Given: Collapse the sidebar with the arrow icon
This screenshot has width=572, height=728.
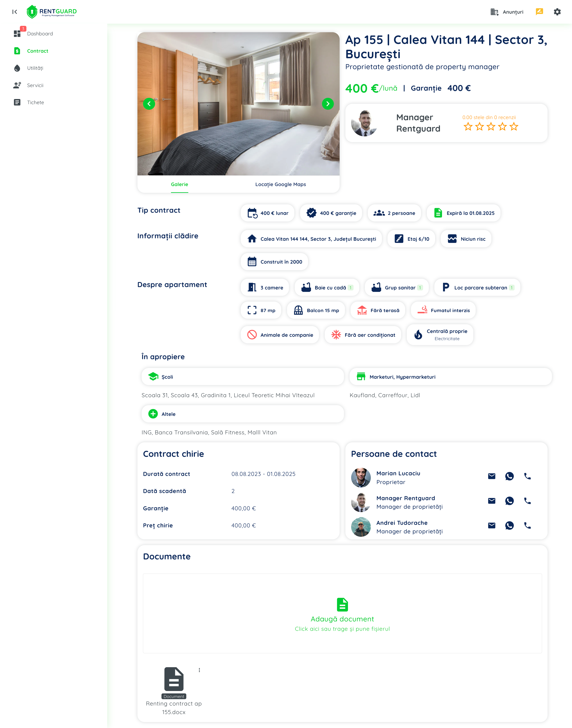Looking at the screenshot, I should [14, 12].
